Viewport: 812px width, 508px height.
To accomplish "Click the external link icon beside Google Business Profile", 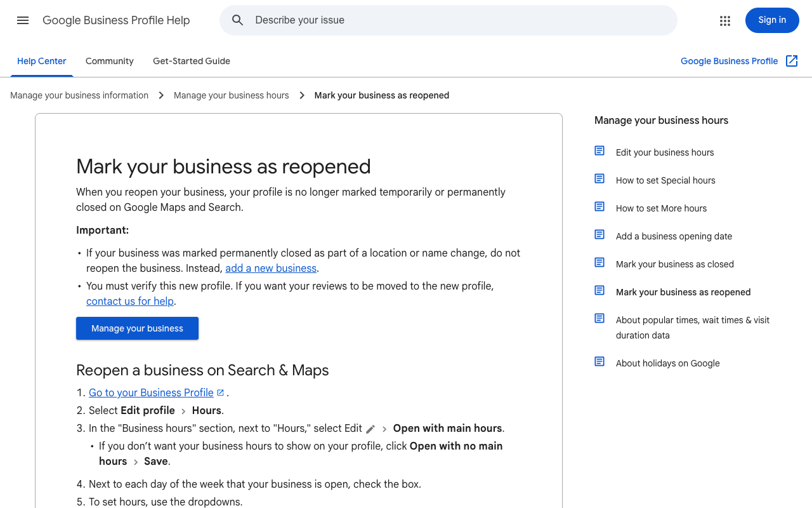I will pos(792,61).
